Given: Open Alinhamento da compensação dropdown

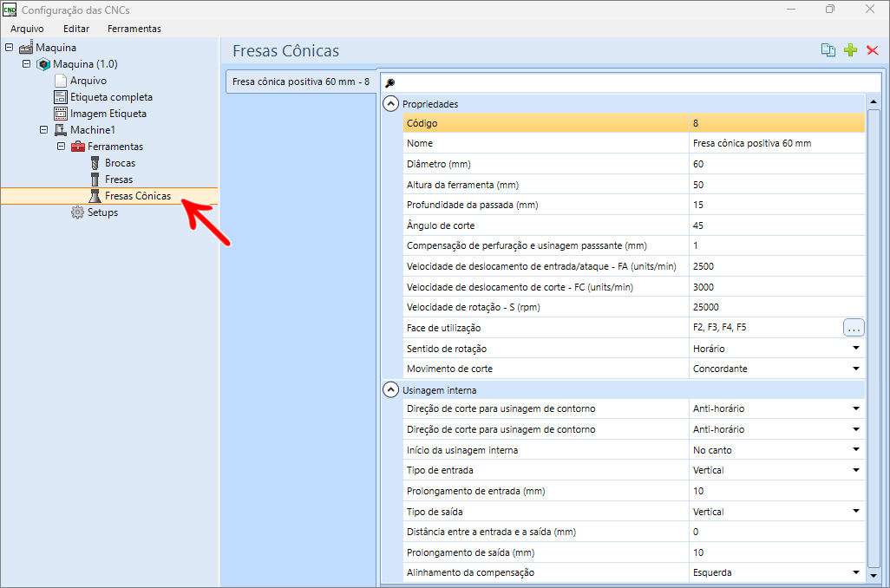Looking at the screenshot, I should click(x=856, y=572).
